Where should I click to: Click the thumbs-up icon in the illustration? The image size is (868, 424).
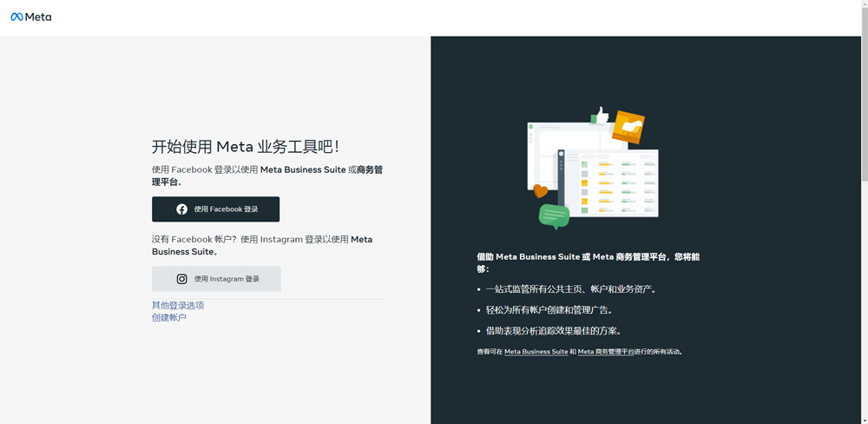(x=601, y=115)
